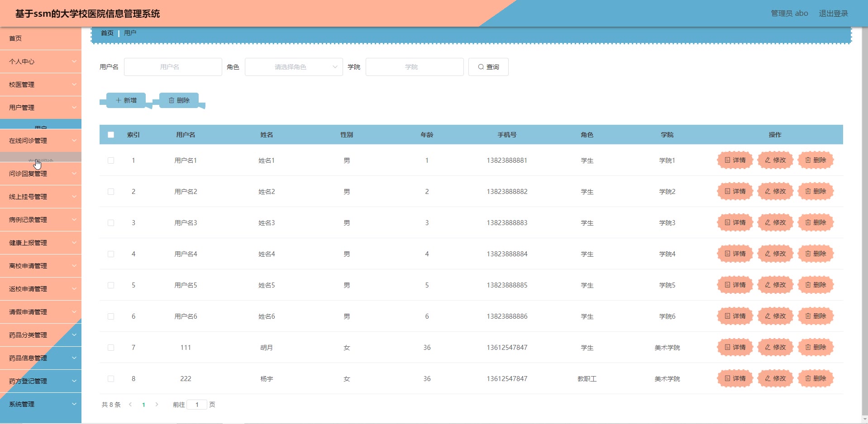Open the 请选择角色 role dropdown

pyautogui.click(x=294, y=67)
